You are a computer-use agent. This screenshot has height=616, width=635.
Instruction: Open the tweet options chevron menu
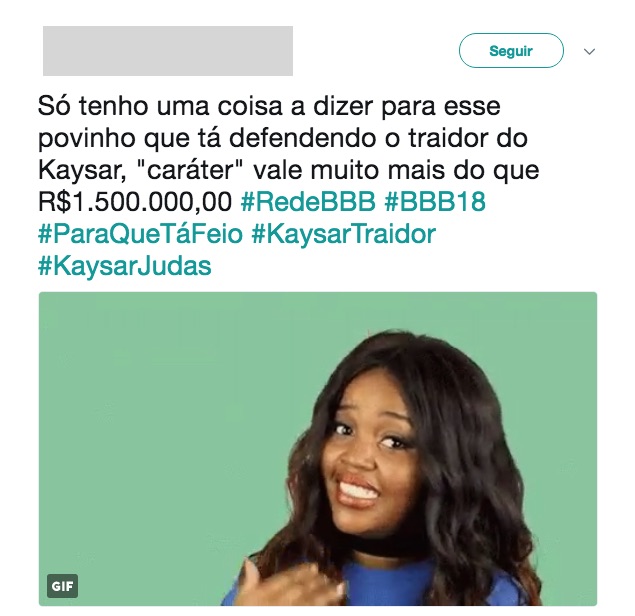coord(589,51)
